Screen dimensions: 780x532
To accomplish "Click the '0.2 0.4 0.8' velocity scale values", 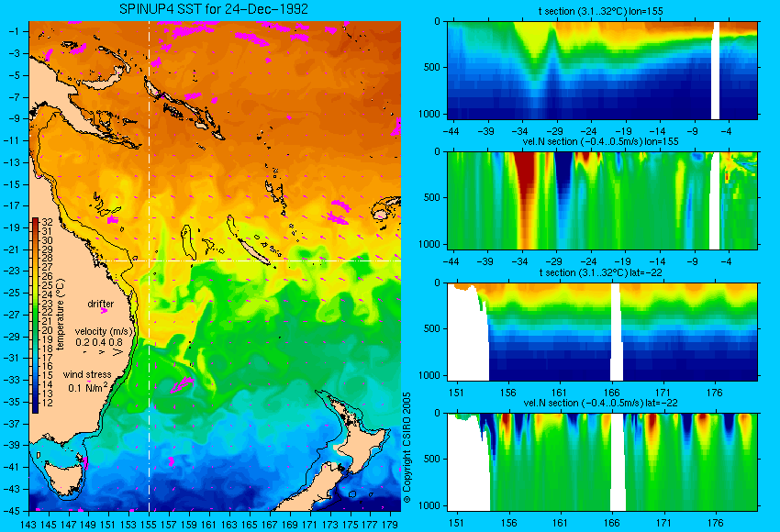I will point(99,342).
